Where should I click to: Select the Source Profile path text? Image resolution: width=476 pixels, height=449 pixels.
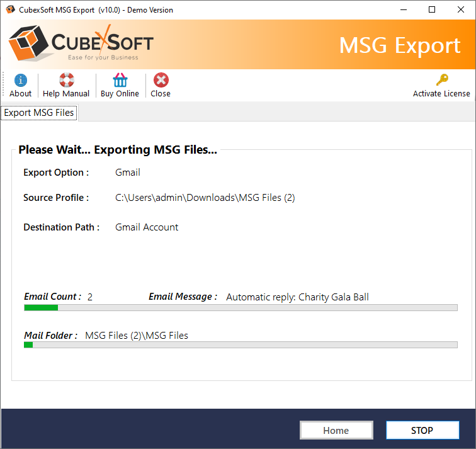point(205,198)
